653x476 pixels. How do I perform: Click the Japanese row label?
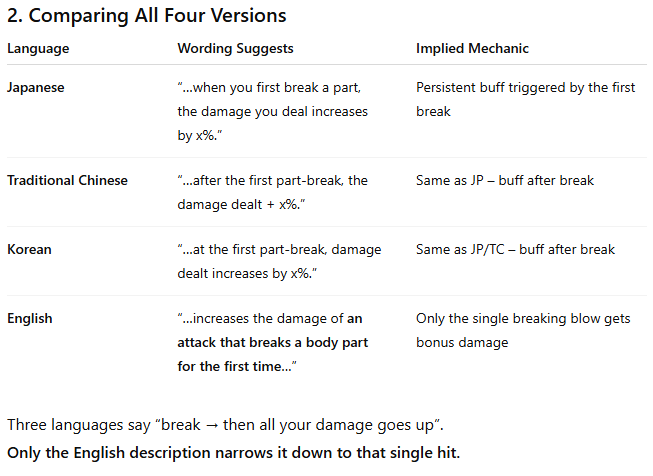[x=36, y=88]
